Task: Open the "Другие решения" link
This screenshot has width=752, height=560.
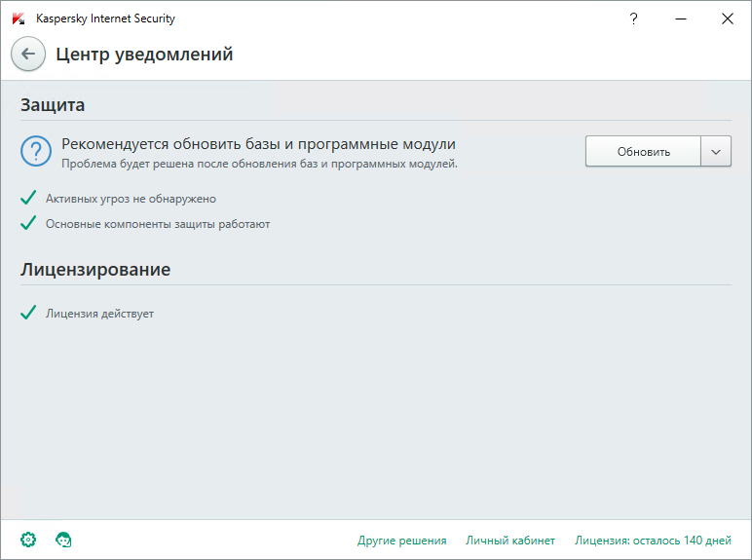Action: [401, 541]
